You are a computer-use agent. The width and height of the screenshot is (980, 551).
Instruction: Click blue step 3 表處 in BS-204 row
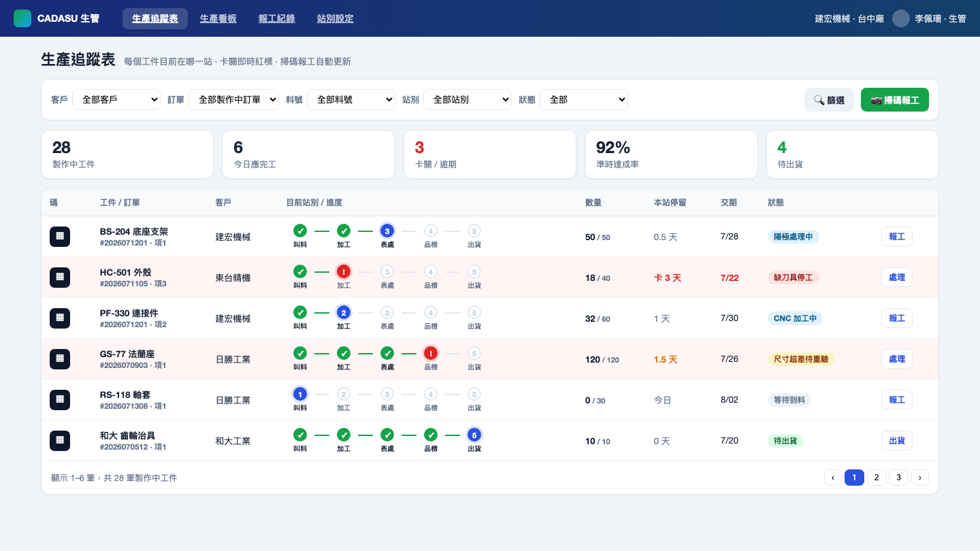pyautogui.click(x=387, y=231)
